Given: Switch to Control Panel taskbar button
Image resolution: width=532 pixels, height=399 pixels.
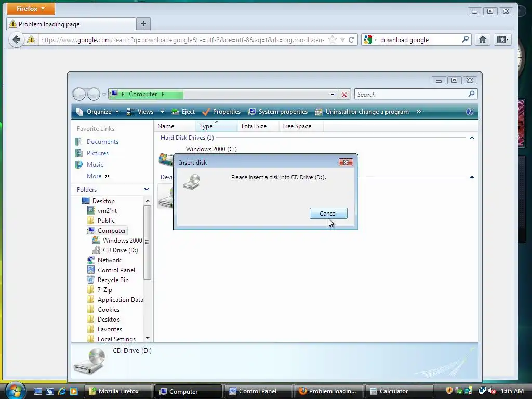Looking at the screenshot, I should click(258, 391).
